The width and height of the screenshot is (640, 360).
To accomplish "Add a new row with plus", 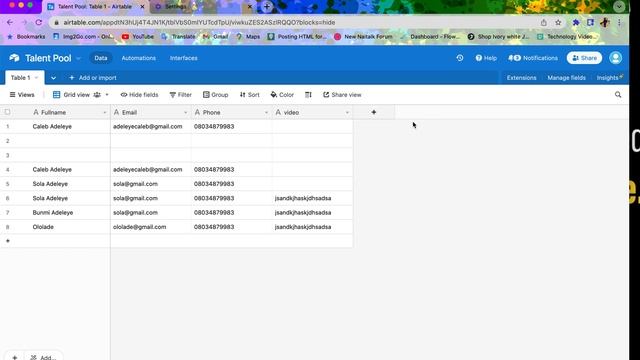I will pos(8,241).
